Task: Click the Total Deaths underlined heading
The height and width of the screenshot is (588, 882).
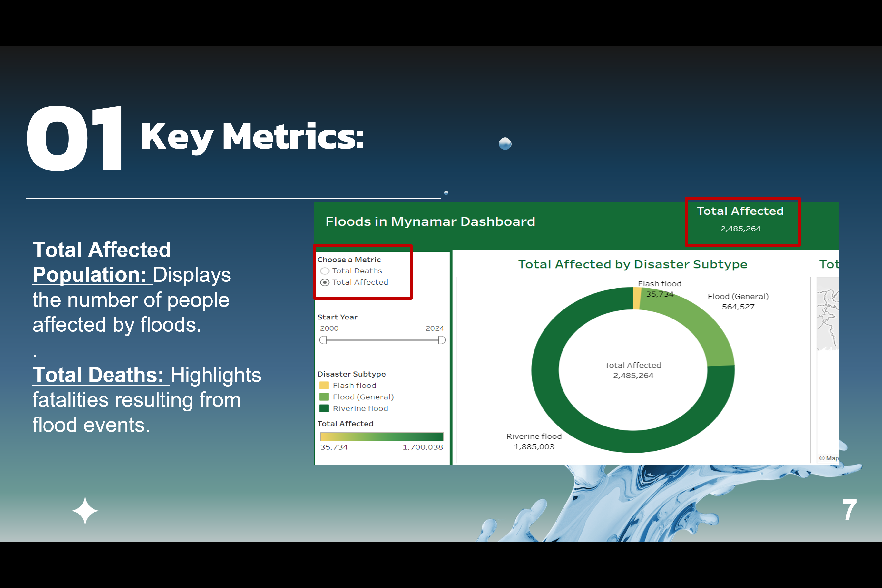Action: pyautogui.click(x=98, y=375)
